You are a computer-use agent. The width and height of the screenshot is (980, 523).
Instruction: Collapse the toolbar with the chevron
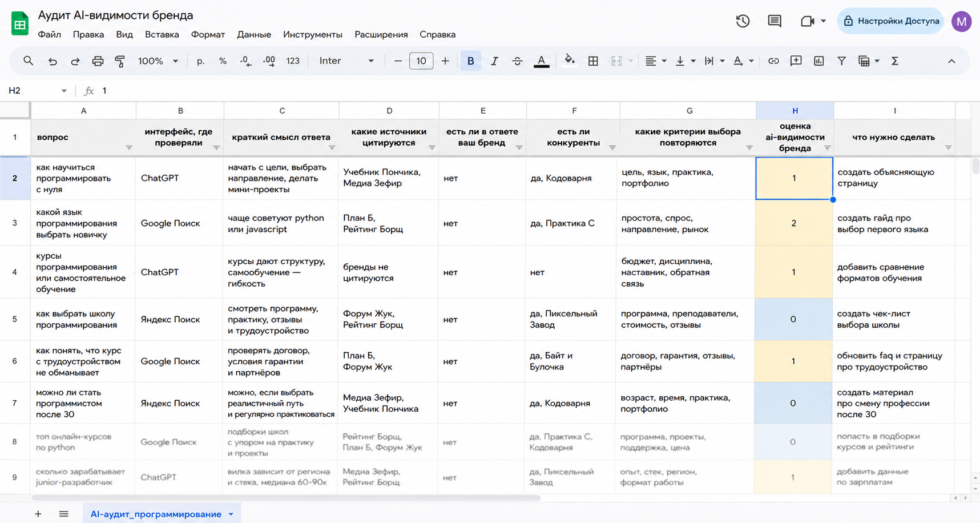pyautogui.click(x=951, y=61)
